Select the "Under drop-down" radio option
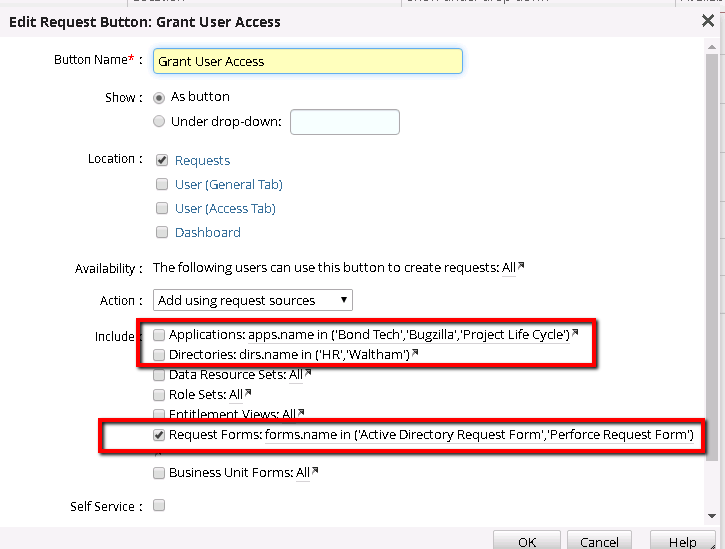Screen dimensions: 725x549 point(160,122)
